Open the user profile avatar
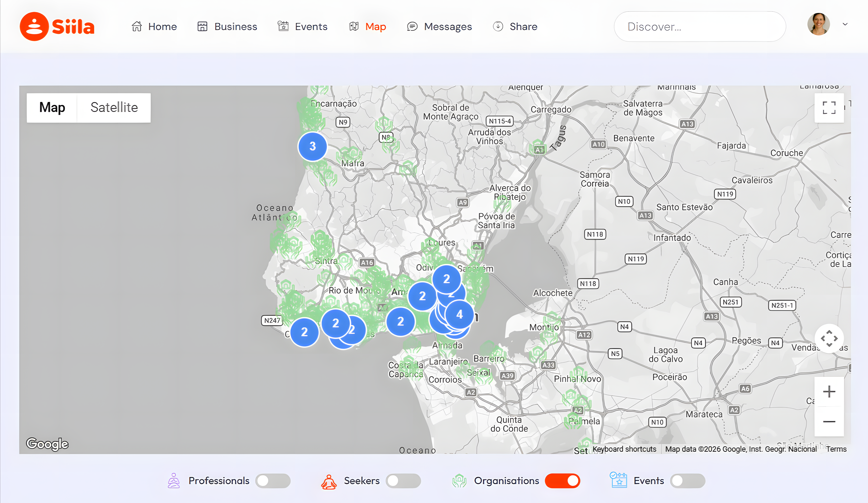Screen dimensions: 868x503 coord(818,24)
